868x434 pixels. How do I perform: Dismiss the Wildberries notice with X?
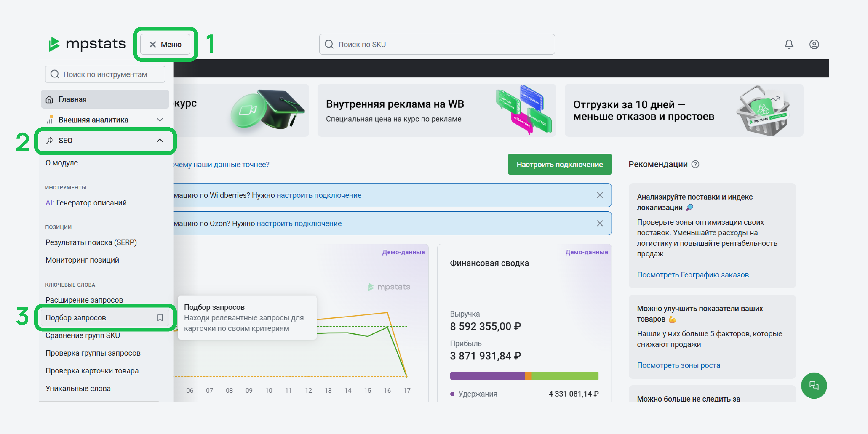coord(600,195)
